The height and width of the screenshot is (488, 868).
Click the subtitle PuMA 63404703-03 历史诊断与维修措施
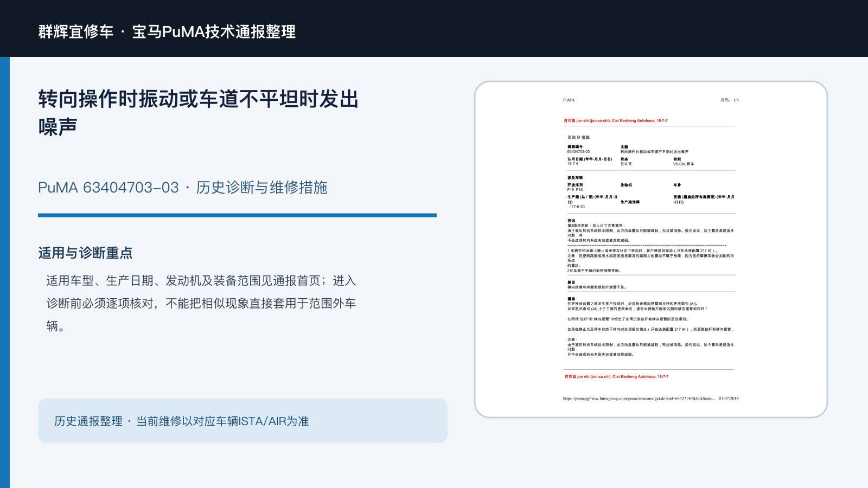click(x=183, y=188)
